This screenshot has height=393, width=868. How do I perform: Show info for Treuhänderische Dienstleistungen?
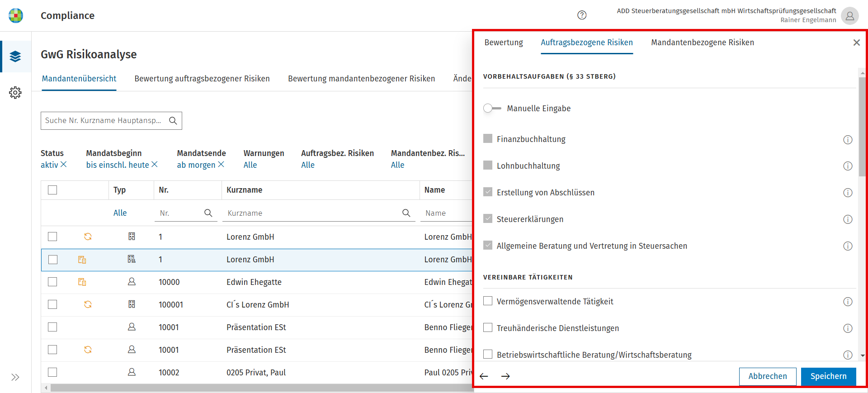[848, 328]
